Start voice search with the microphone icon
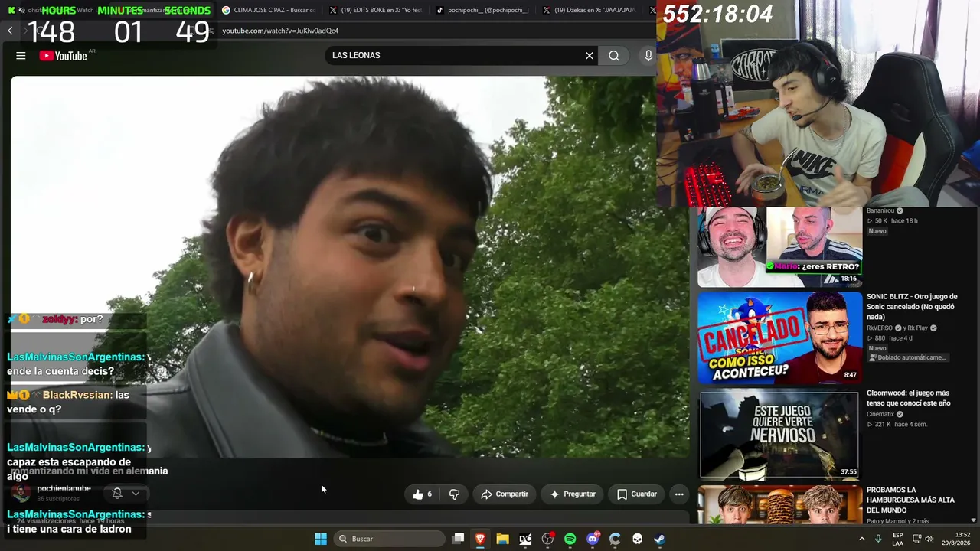This screenshot has height=551, width=980. pos(648,55)
